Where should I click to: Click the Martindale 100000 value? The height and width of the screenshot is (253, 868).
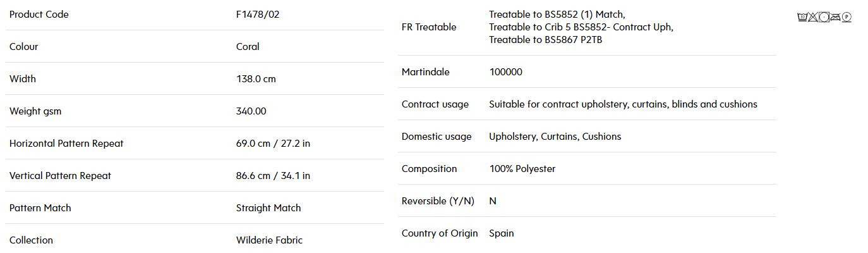[x=506, y=72]
